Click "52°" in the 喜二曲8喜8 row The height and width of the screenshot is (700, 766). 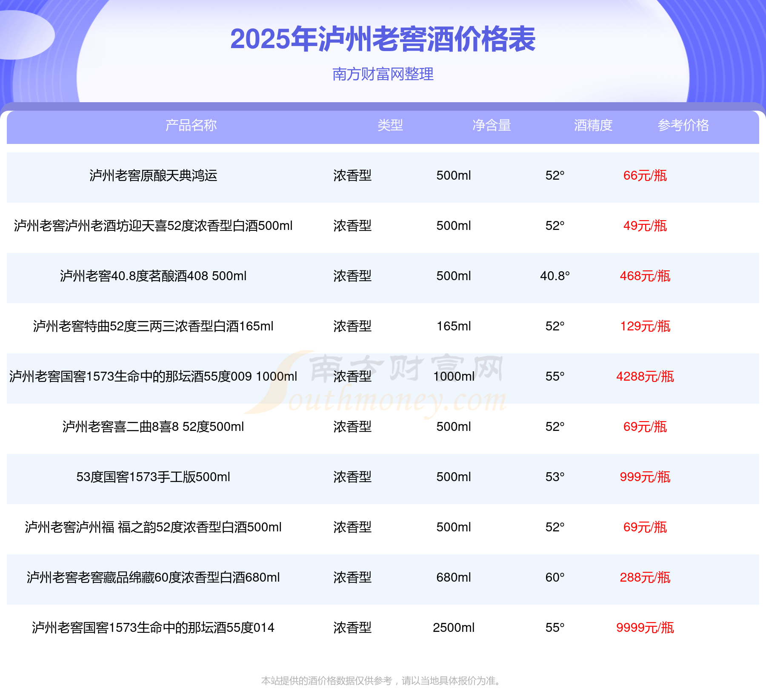tap(555, 427)
